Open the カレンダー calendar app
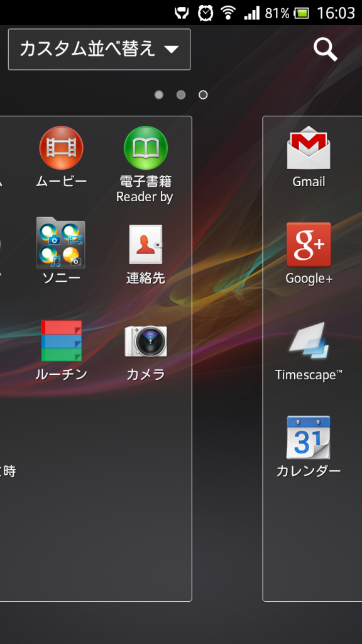 (308, 438)
